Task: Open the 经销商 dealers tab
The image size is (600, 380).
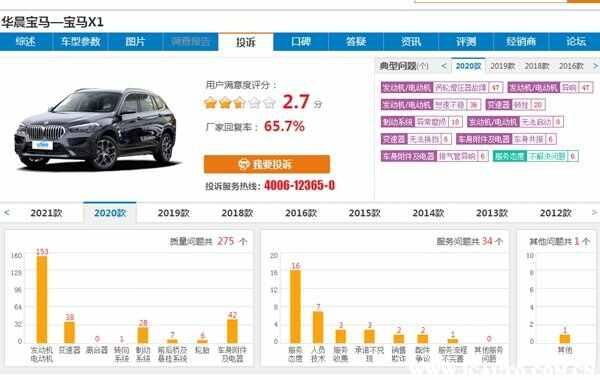Action: click(521, 42)
